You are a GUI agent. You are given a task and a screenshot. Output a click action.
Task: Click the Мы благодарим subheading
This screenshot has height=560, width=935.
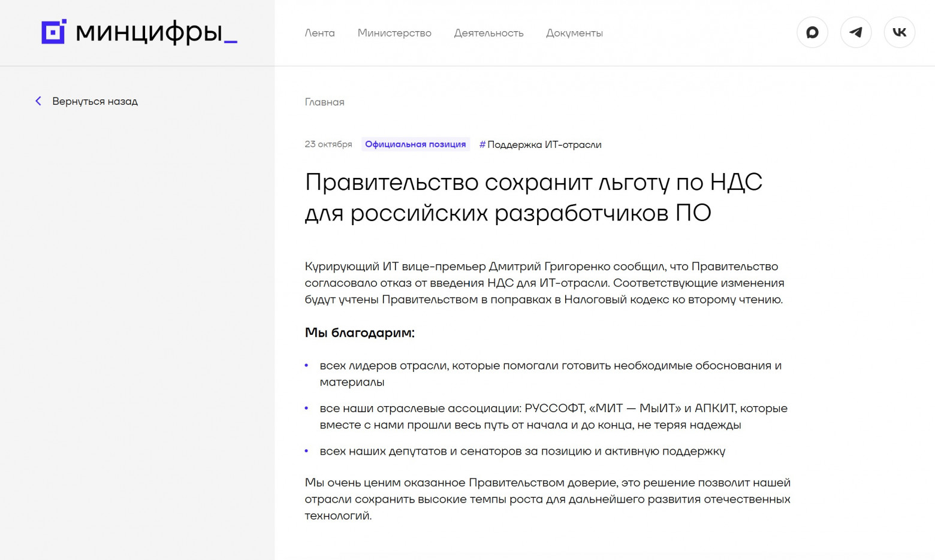tap(360, 332)
